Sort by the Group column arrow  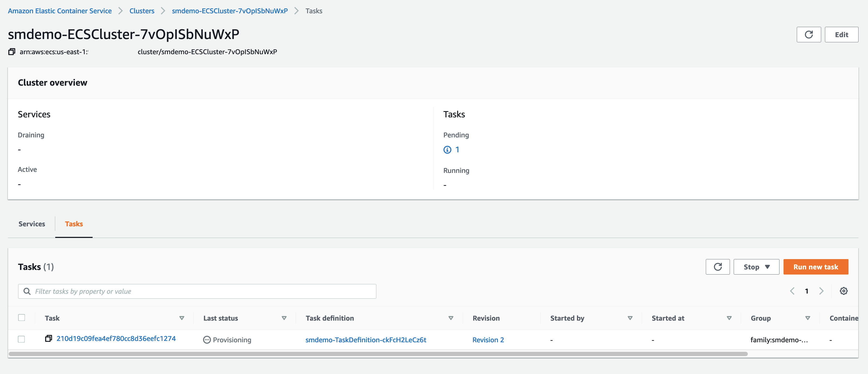[808, 318]
